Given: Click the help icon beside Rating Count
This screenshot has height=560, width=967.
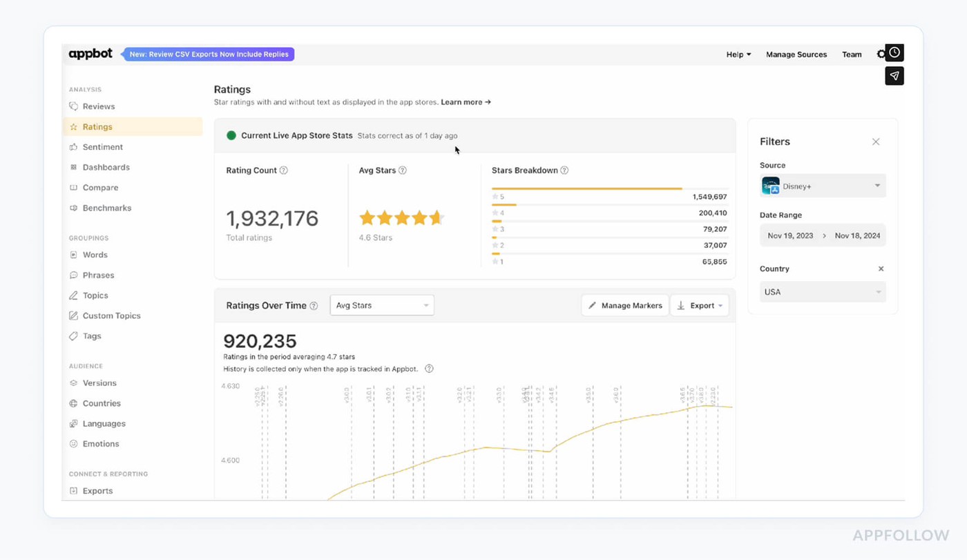Looking at the screenshot, I should pyautogui.click(x=284, y=171).
